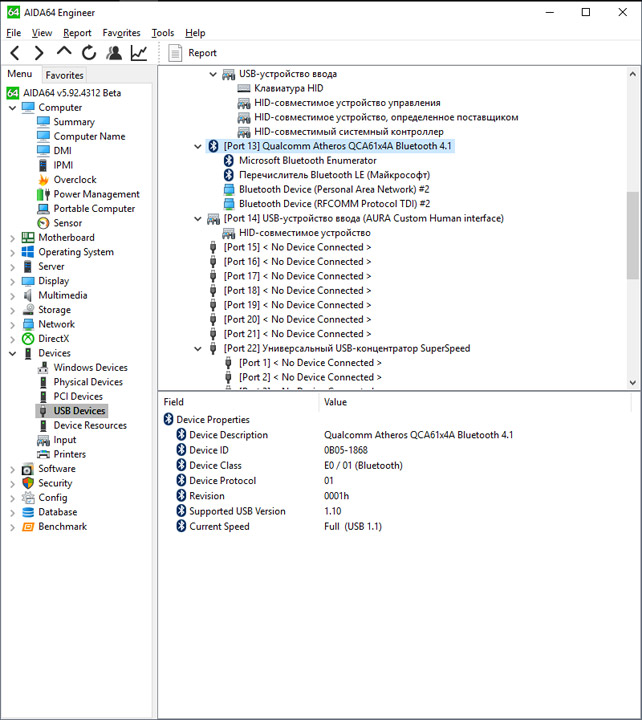Viewport: 642px width, 720px height.
Task: Click the Refresh toolbar icon
Action: pos(89,53)
